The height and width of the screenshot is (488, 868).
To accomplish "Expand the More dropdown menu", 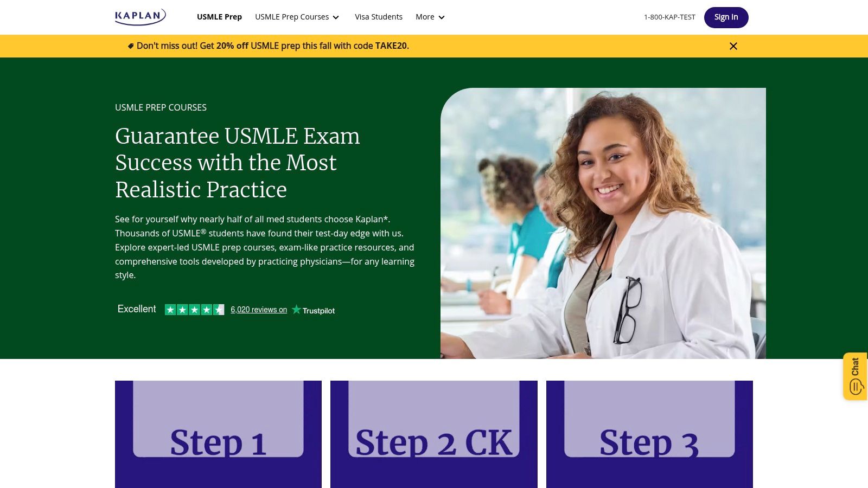I will click(430, 17).
